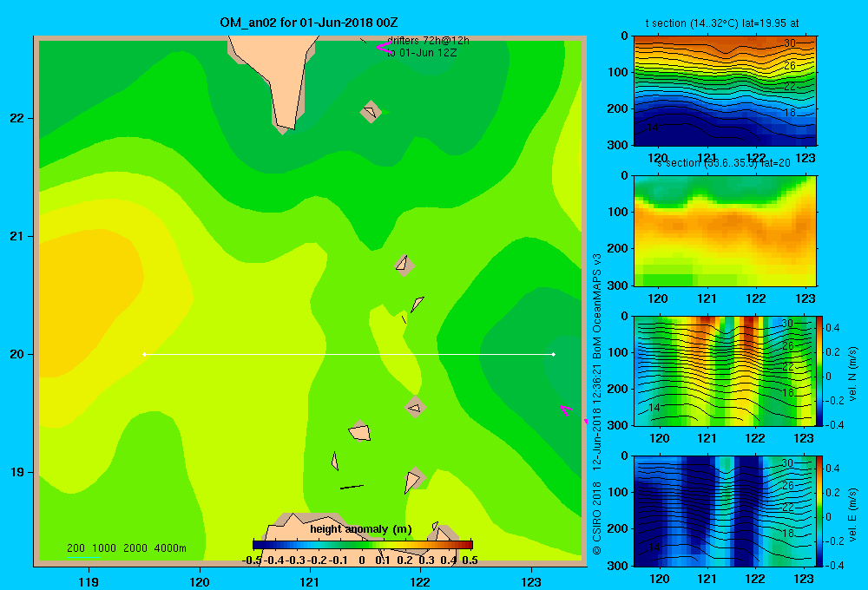Click the '0.4' tick on the vel. N scale
This screenshot has height=590, width=868.
833,328
